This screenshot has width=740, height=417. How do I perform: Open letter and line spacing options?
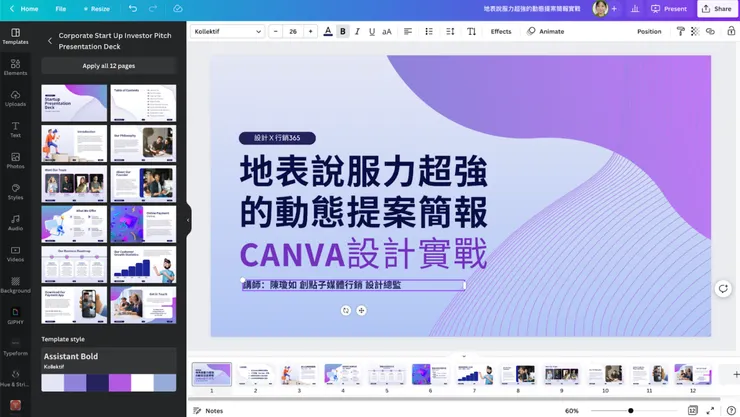450,32
